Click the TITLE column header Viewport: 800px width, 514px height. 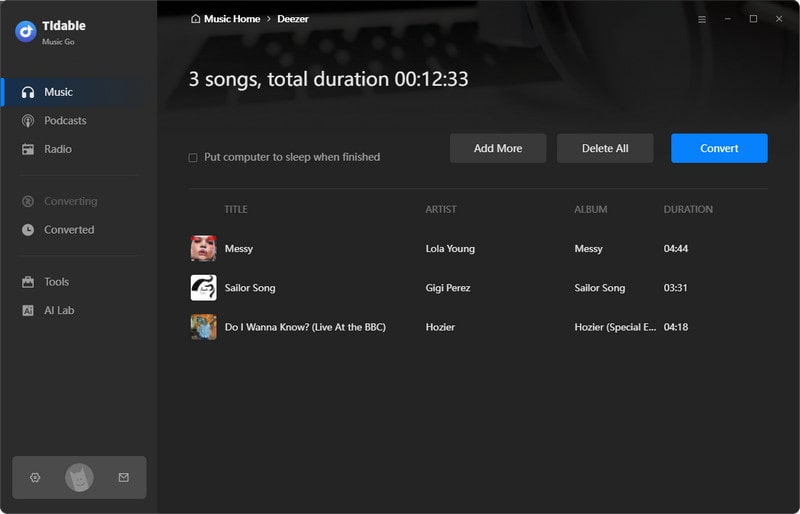(236, 209)
